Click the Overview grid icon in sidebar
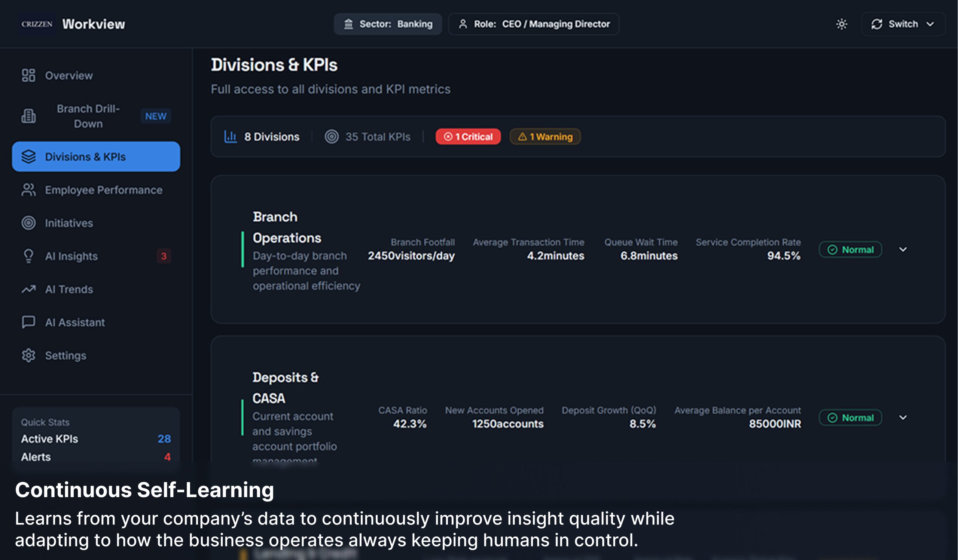Screen dimensions: 958x560 [x=28, y=75]
